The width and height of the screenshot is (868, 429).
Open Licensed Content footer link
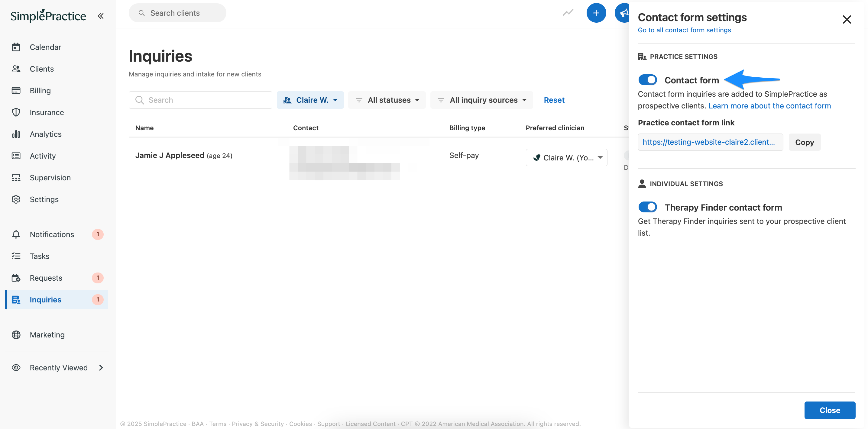click(370, 424)
